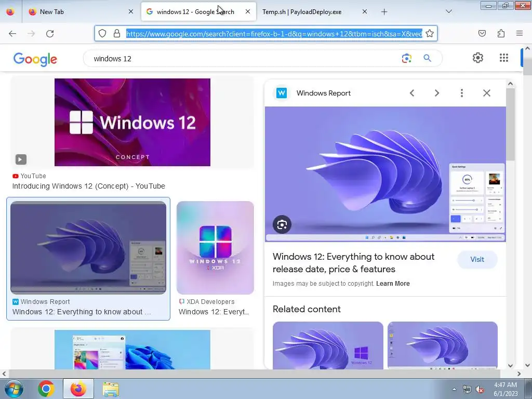Open the Learn More copyright link
The image size is (532, 399).
pos(393,283)
